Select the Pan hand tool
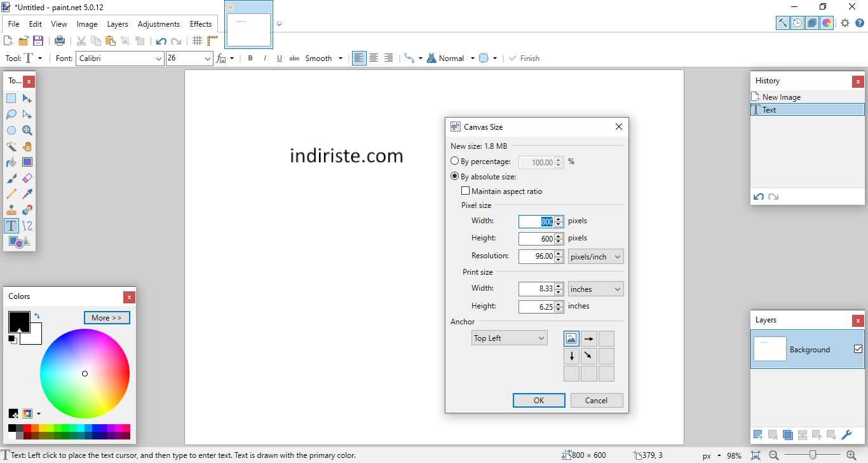This screenshot has width=868, height=463. [x=27, y=146]
